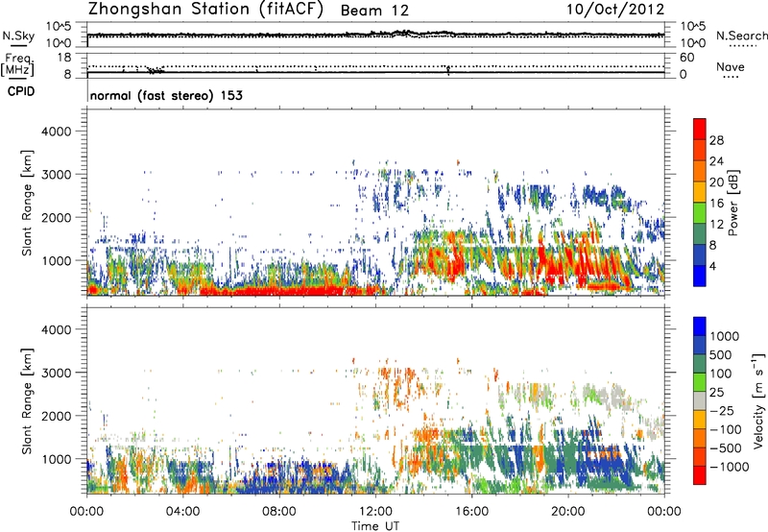Click the "Power [dB]" colorbar title
768x532 pixels.
pos(733,203)
